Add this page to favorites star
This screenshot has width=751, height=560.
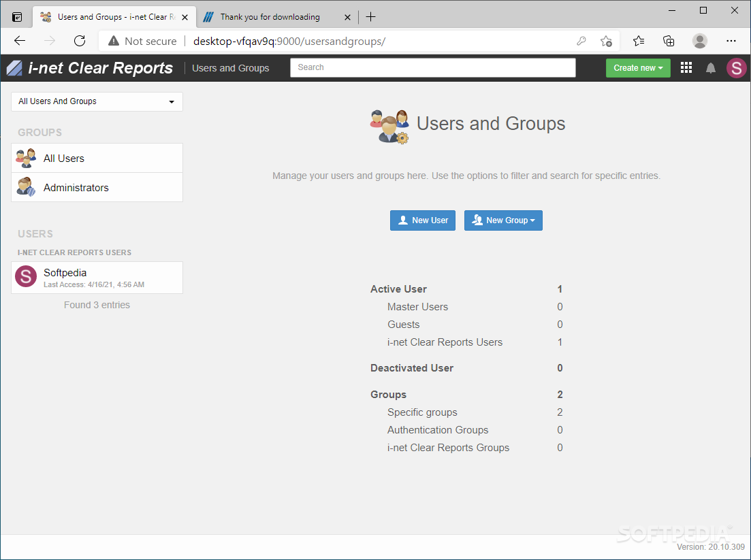tap(606, 41)
